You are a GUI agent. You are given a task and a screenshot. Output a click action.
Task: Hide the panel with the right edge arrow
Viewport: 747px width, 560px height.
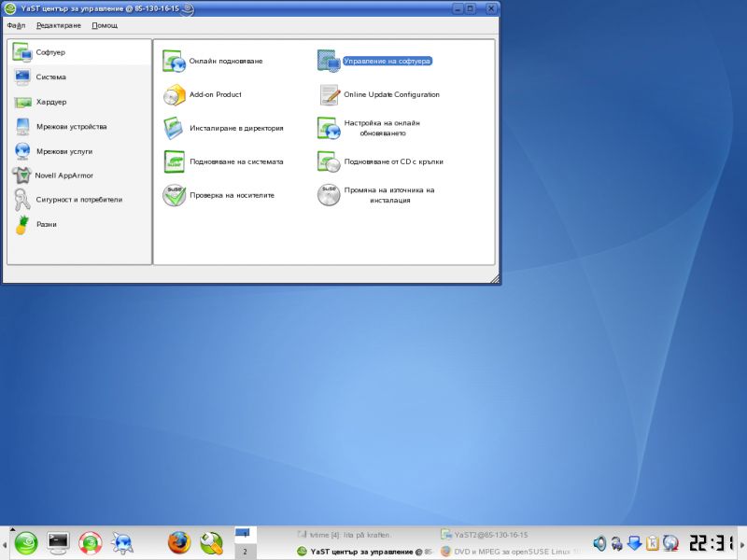pos(742,544)
